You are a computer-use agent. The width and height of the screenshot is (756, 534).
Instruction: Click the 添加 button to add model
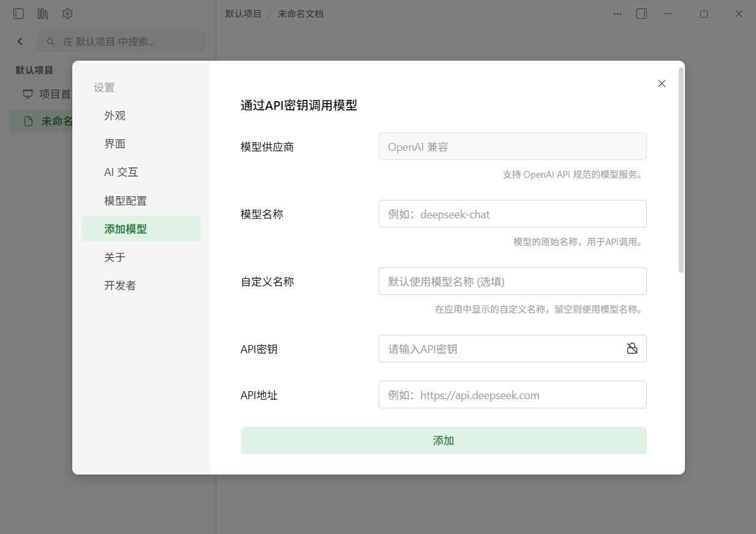(x=443, y=440)
